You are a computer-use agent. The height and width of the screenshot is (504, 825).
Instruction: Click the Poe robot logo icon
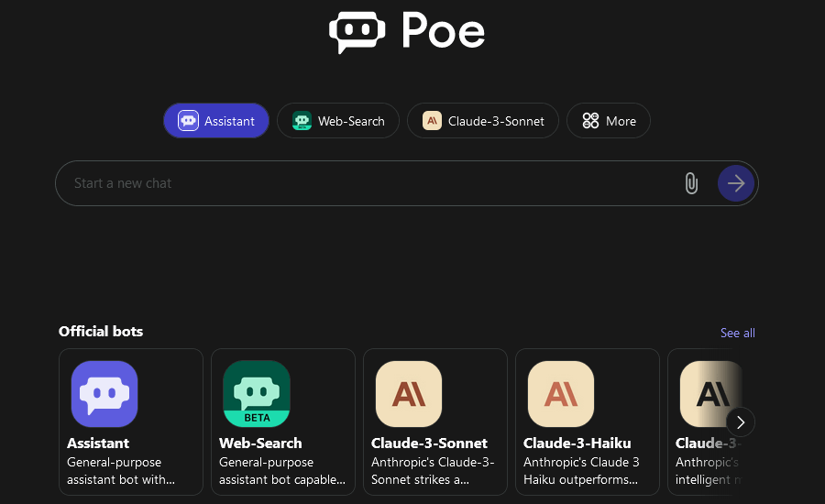point(357,32)
